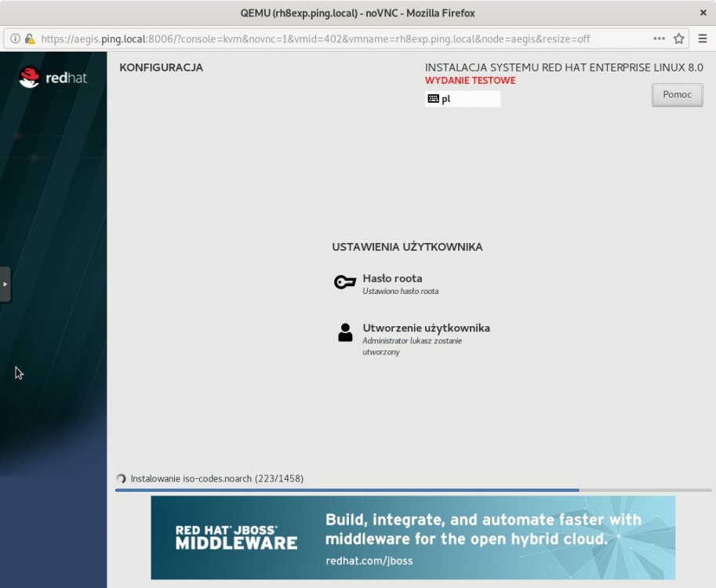Viewport: 716px width, 588px height.
Task: Open the Hasło roota settings
Action: pyautogui.click(x=387, y=284)
